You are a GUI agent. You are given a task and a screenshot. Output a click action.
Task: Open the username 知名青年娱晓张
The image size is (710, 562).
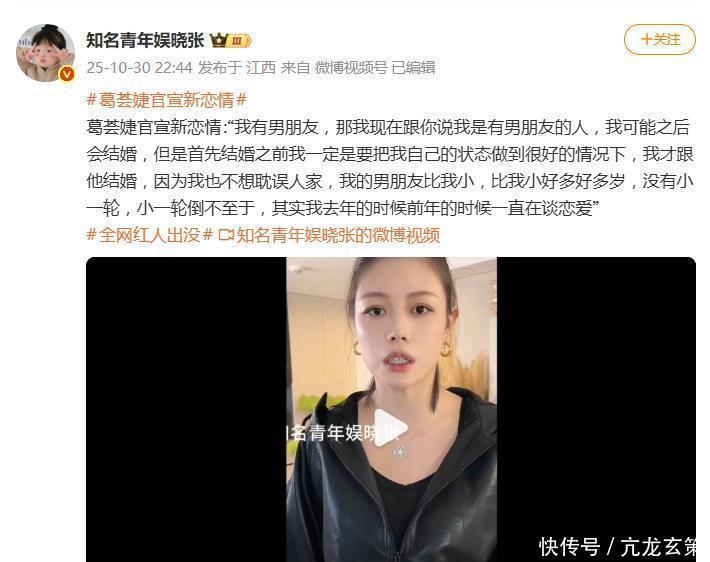tap(145, 41)
